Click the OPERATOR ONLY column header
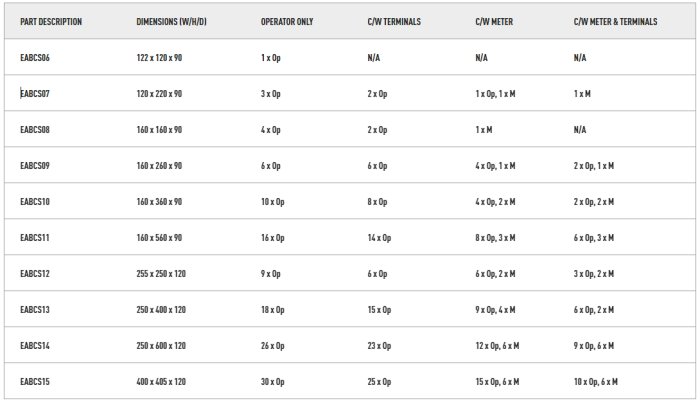Viewport: 700px width, 403px height. click(286, 21)
